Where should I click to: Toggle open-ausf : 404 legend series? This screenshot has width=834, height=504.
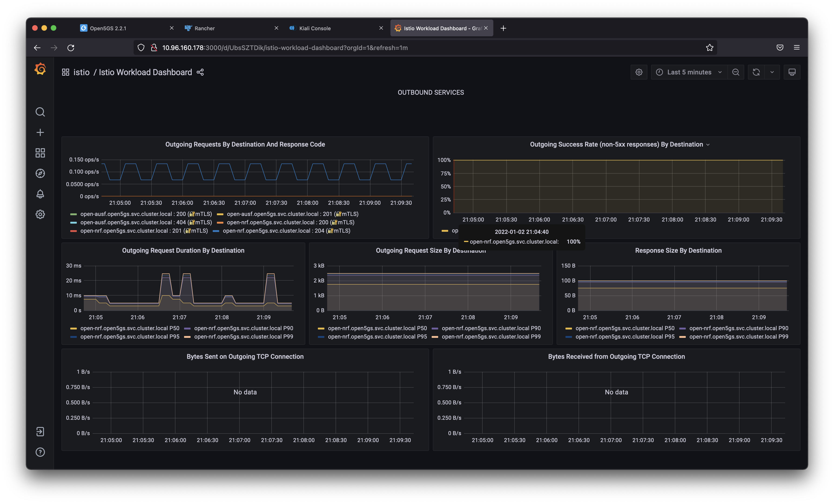[146, 222]
